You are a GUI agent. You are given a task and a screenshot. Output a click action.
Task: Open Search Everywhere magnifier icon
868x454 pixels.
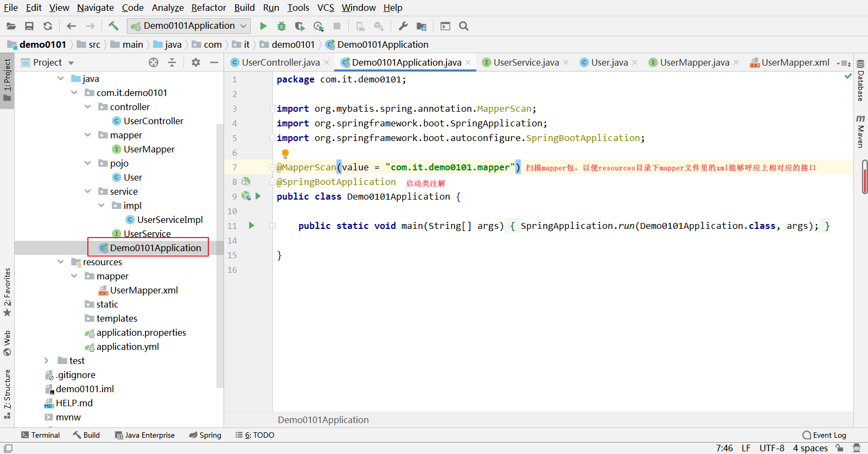click(464, 26)
